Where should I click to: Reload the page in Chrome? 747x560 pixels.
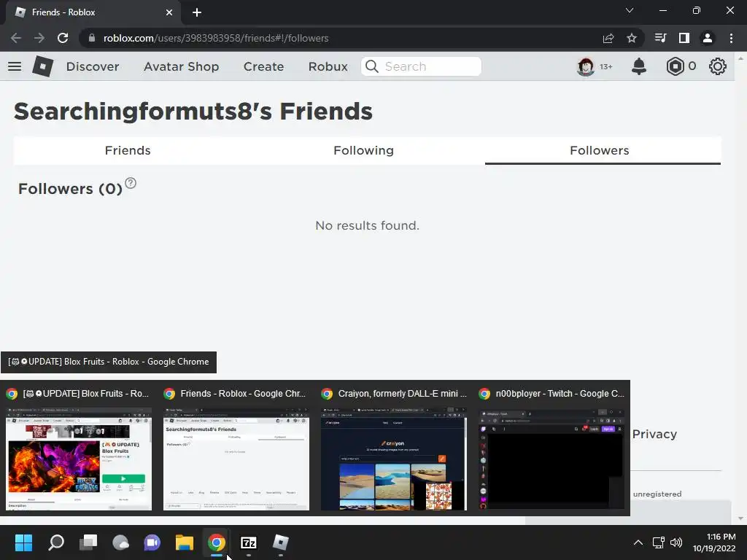click(63, 38)
